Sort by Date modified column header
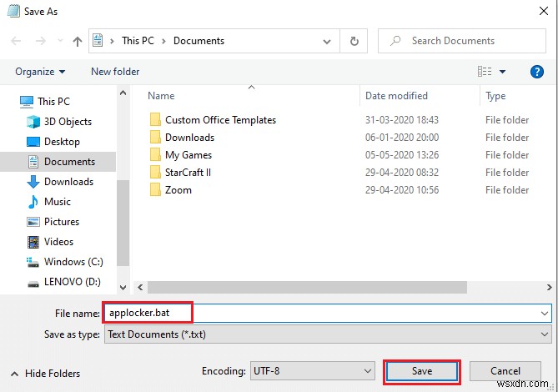The width and height of the screenshot is (558, 392). pyautogui.click(x=396, y=96)
